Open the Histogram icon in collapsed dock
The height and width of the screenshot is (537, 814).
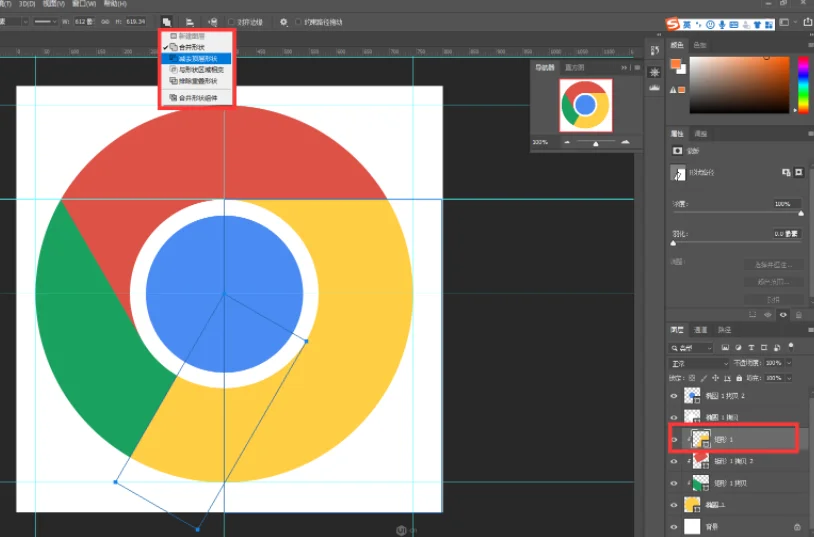[x=655, y=88]
